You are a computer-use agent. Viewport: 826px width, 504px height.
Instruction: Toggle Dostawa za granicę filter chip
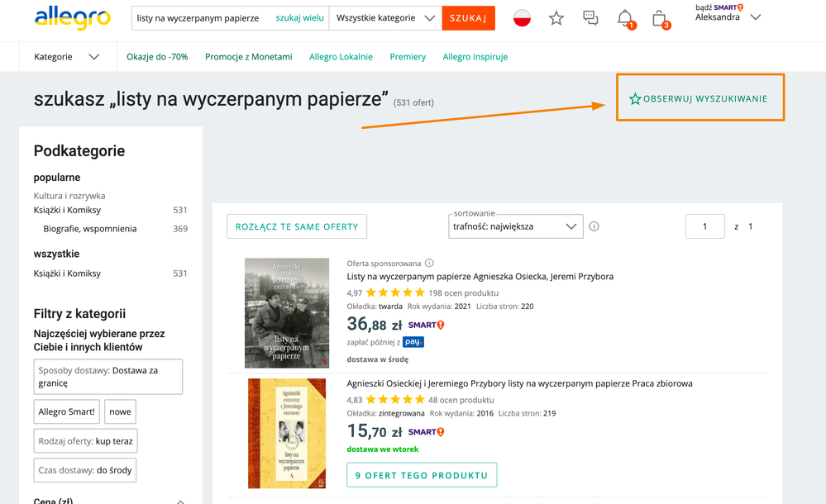[x=108, y=377]
